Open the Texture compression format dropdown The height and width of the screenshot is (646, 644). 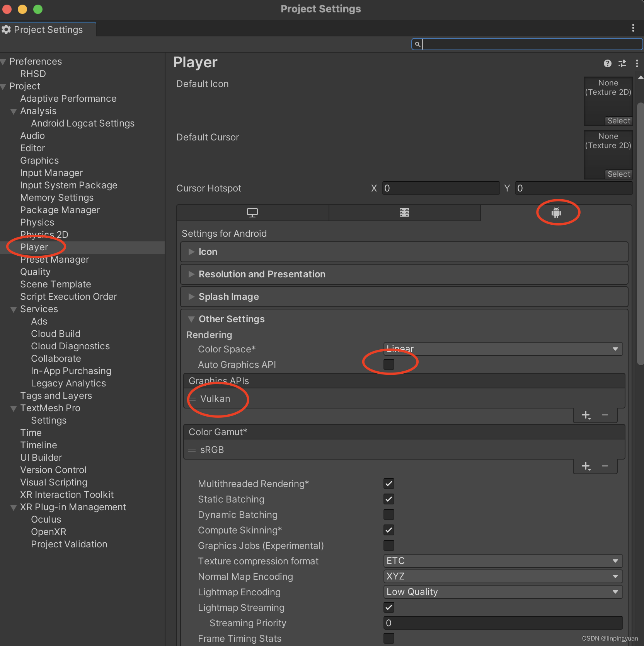click(503, 561)
